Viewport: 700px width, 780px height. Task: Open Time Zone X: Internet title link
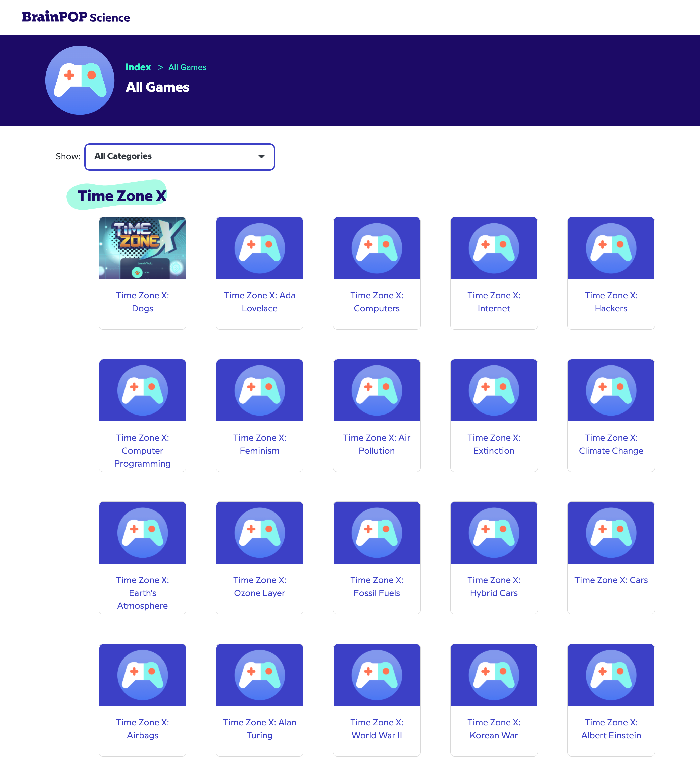(x=494, y=302)
